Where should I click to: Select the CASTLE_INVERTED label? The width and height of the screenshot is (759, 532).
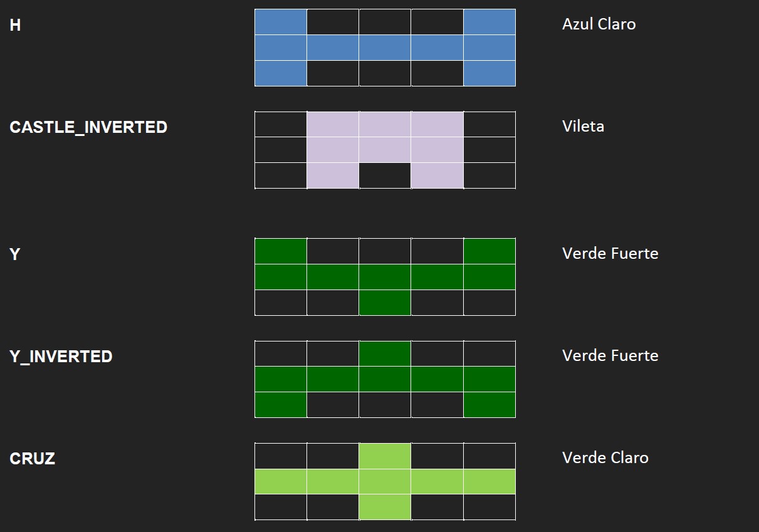(88, 127)
